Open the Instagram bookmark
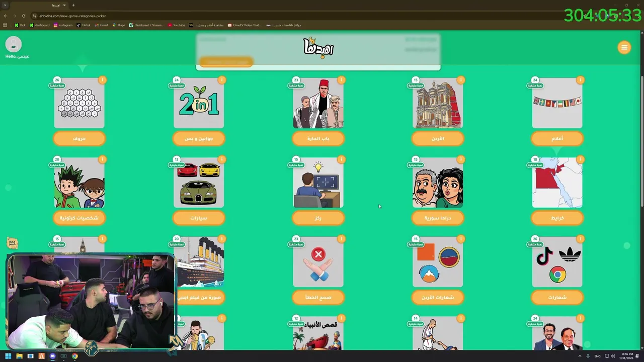The height and width of the screenshot is (362, 644). (x=63, y=25)
